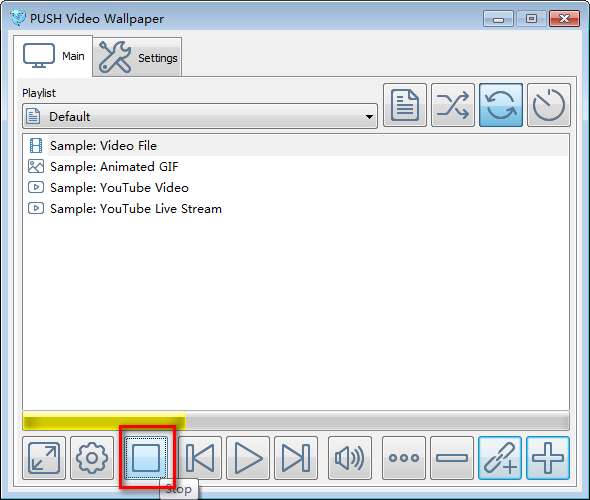Add URL with the link-plus button
590x500 pixels.
pos(500,458)
